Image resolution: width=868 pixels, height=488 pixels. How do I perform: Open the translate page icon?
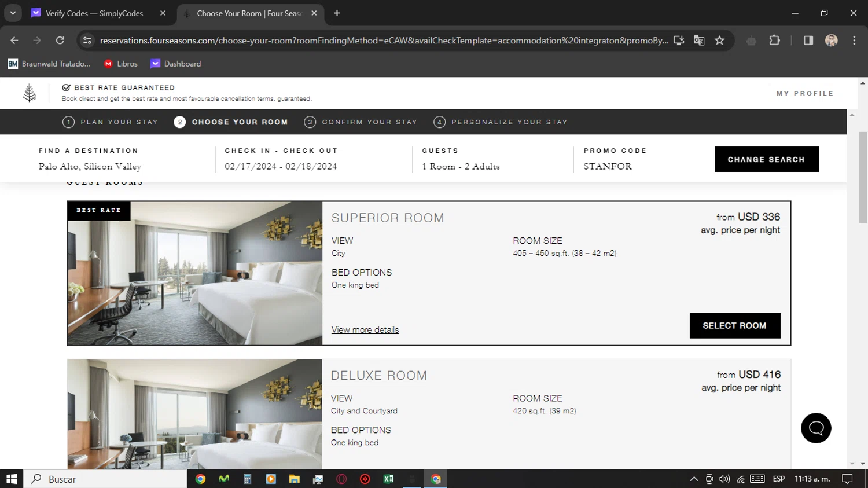(x=699, y=41)
